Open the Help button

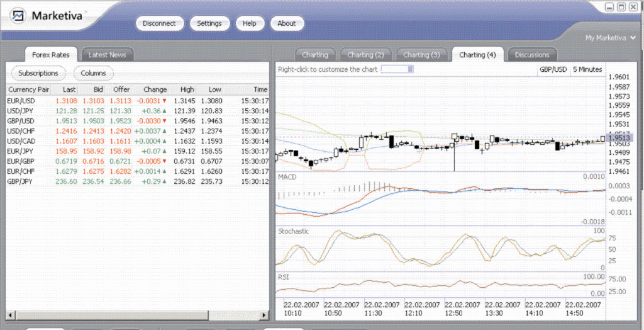pos(249,23)
